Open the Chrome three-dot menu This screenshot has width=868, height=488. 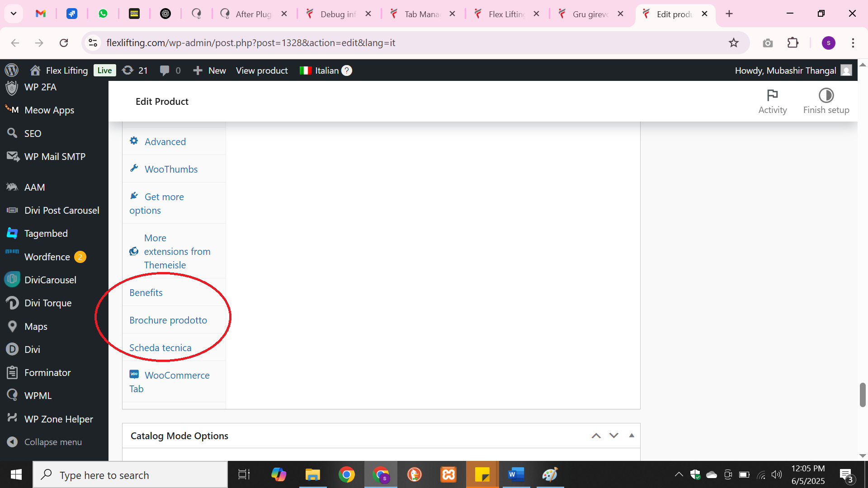pyautogui.click(x=853, y=43)
